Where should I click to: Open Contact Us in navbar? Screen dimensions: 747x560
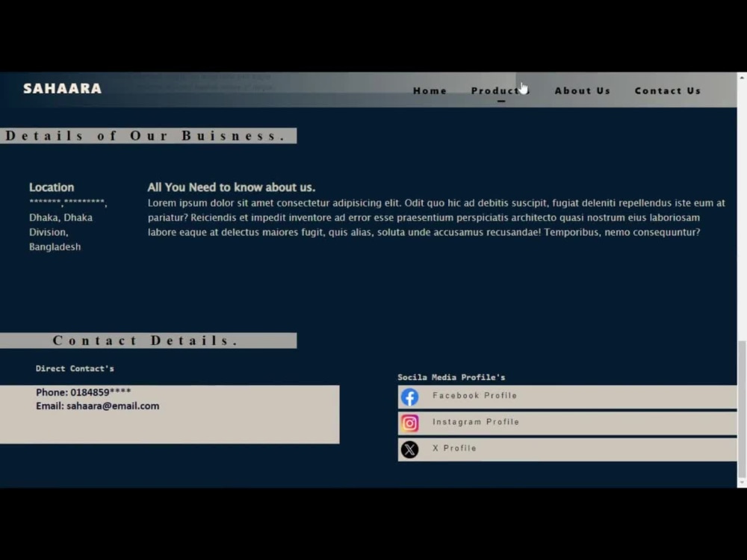[x=667, y=90]
